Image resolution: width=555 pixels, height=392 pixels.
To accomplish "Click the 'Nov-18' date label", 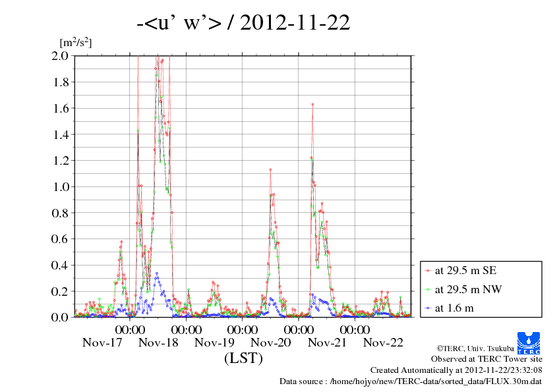I will [158, 343].
